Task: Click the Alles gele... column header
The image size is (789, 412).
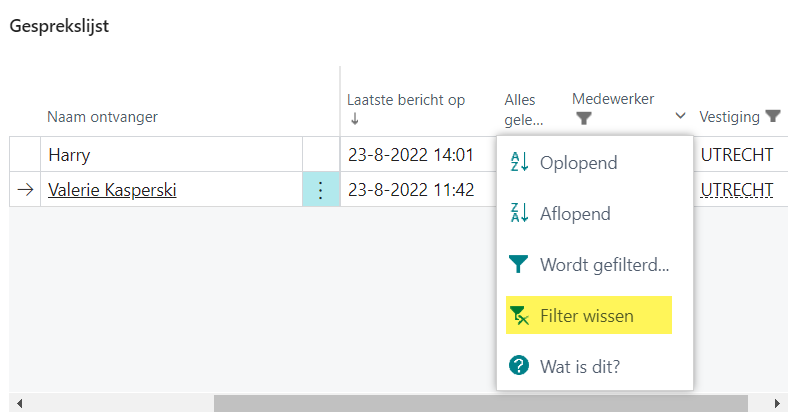Action: (x=523, y=109)
